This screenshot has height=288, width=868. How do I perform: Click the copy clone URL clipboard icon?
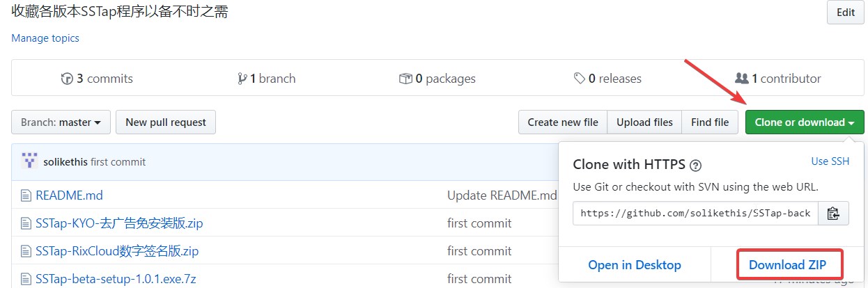tap(833, 214)
